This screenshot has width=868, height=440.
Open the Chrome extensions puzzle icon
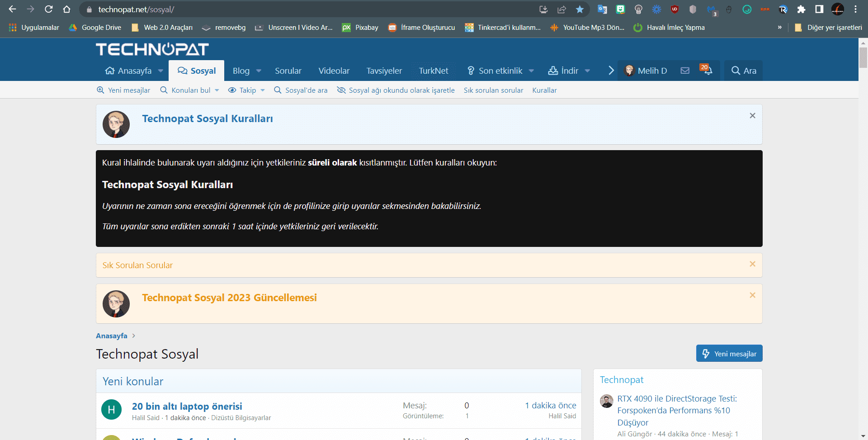tap(801, 9)
